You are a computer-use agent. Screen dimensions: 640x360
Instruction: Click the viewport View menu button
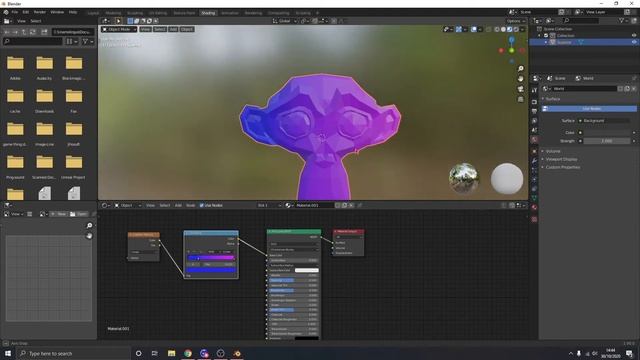tap(145, 29)
